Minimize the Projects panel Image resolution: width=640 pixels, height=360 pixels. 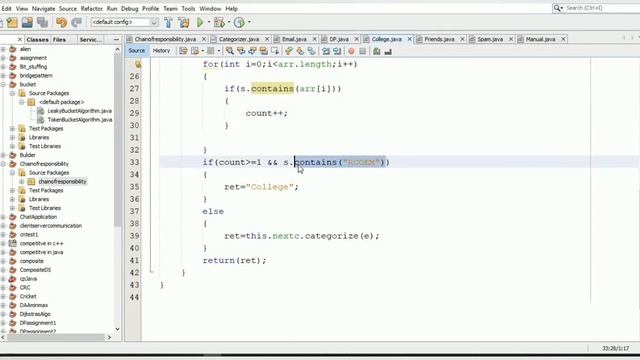(x=116, y=40)
